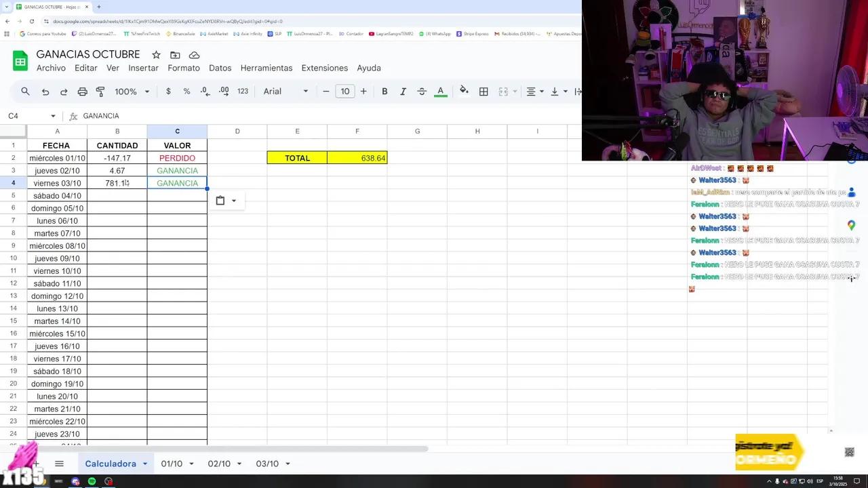868x488 pixels.
Task: View the cloud save status icon
Action: coord(195,55)
